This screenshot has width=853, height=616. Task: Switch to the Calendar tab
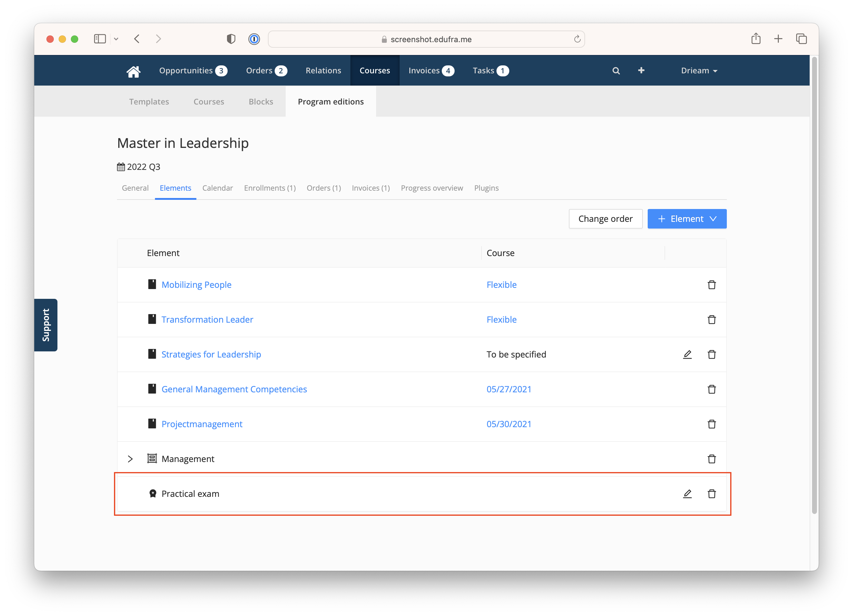(218, 188)
